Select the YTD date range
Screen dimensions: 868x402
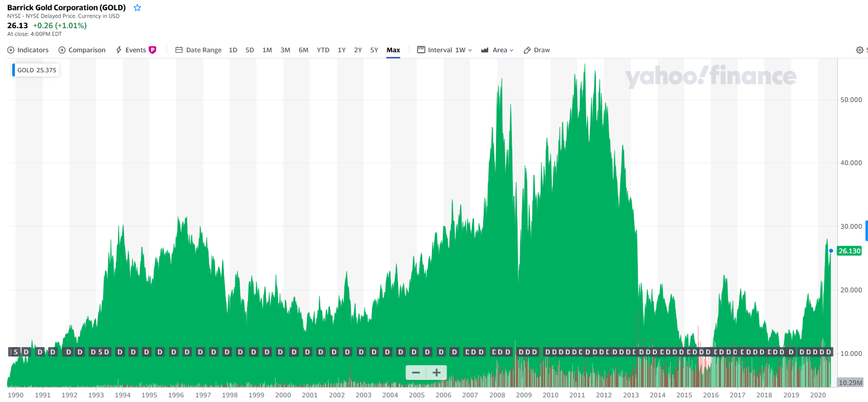pyautogui.click(x=323, y=50)
